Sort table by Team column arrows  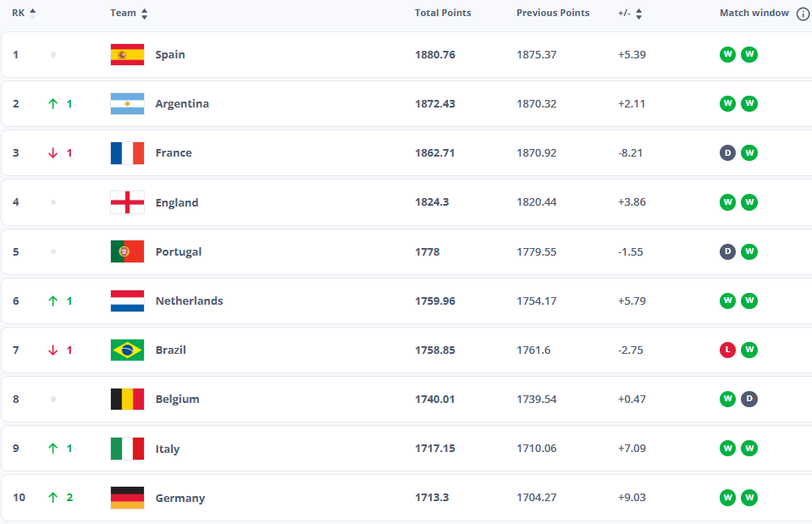tap(144, 14)
